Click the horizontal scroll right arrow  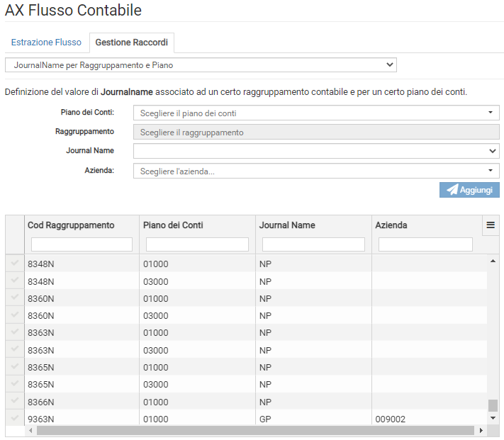pyautogui.click(x=481, y=430)
